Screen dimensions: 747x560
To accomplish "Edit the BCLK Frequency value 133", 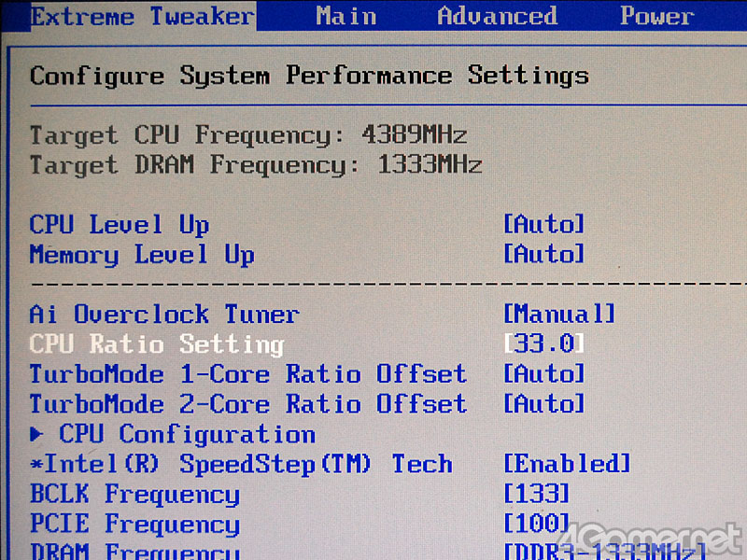I will tap(536, 494).
